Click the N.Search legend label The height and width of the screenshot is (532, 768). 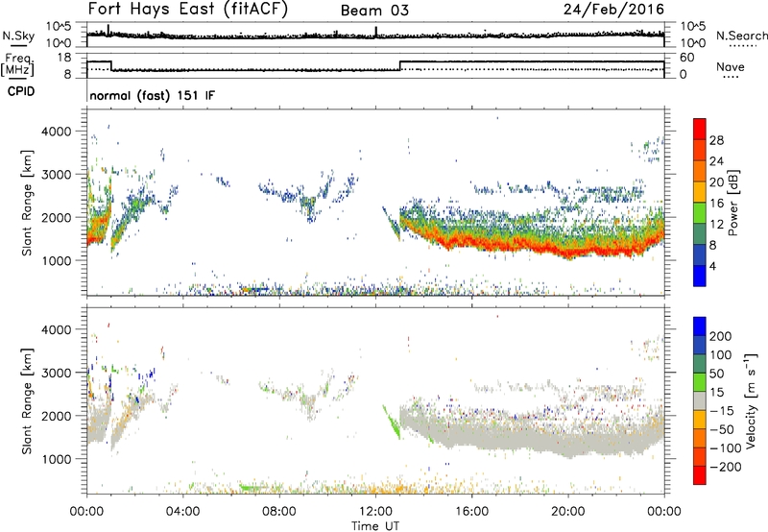[741, 36]
